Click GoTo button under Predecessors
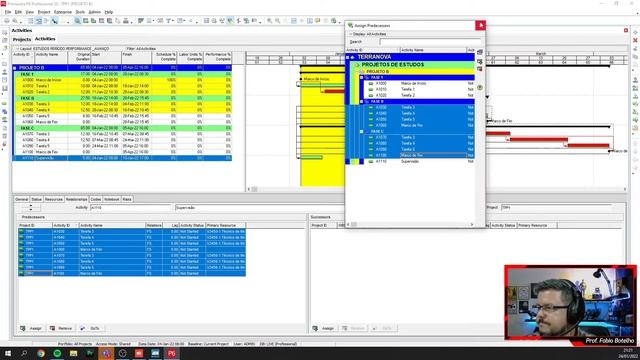Image resolution: width=640 pixels, height=360 pixels. pyautogui.click(x=91, y=328)
